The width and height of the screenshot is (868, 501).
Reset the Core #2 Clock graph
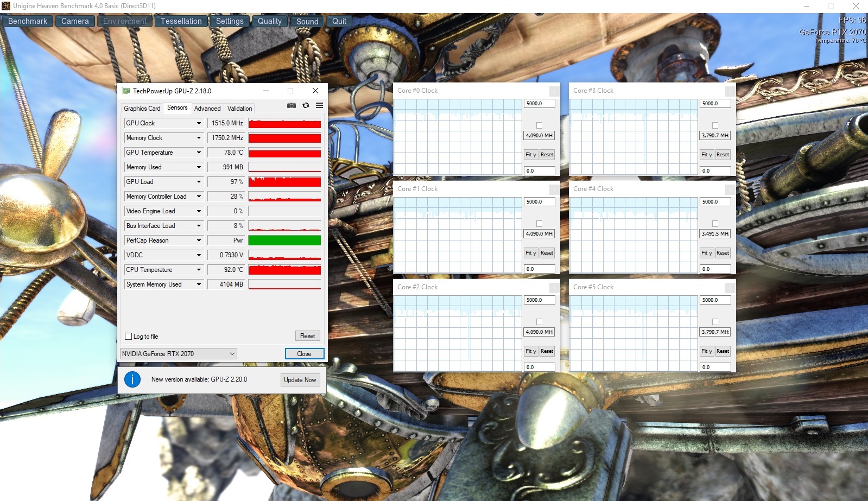[x=547, y=351]
